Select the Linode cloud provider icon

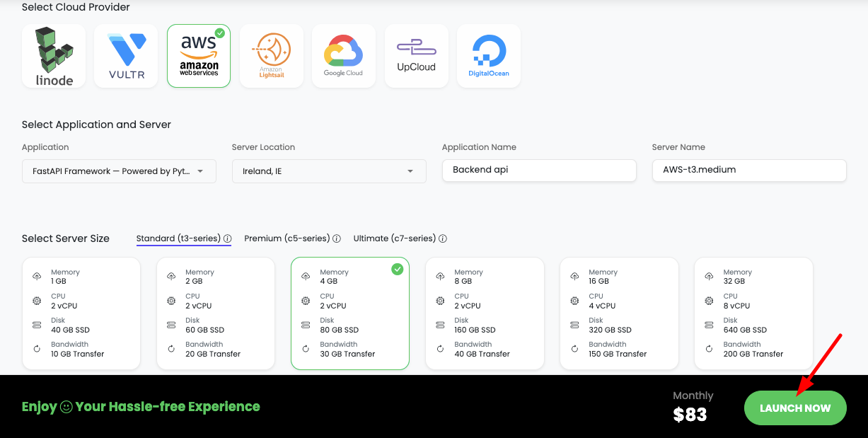pos(54,56)
